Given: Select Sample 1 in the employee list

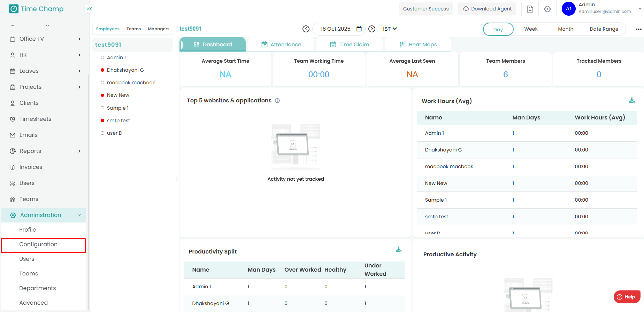Looking at the screenshot, I should click(118, 108).
